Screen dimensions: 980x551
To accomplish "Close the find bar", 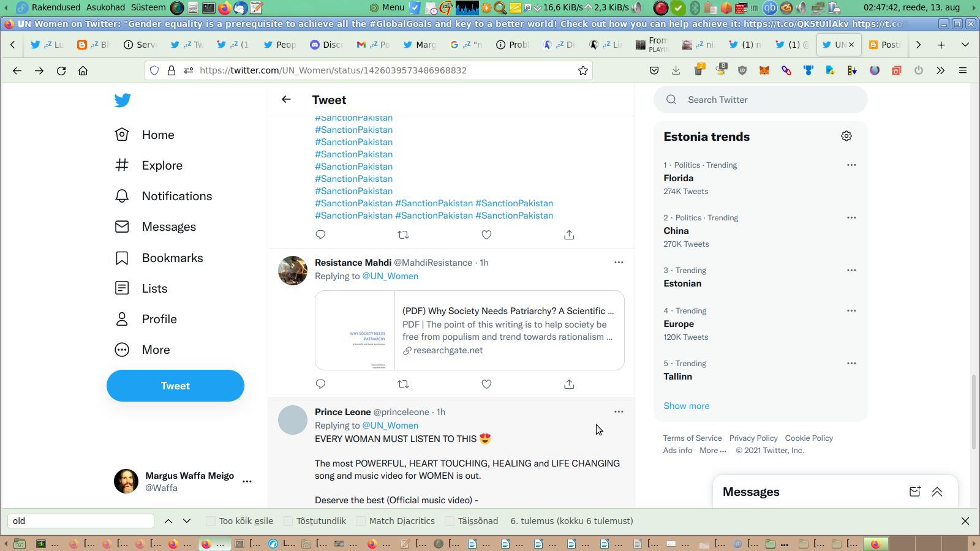I will [965, 521].
